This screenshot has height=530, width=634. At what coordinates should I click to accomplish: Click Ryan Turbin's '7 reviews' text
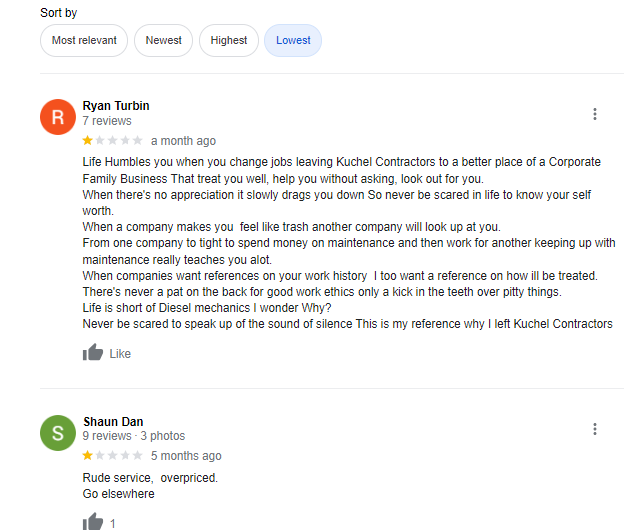107,121
